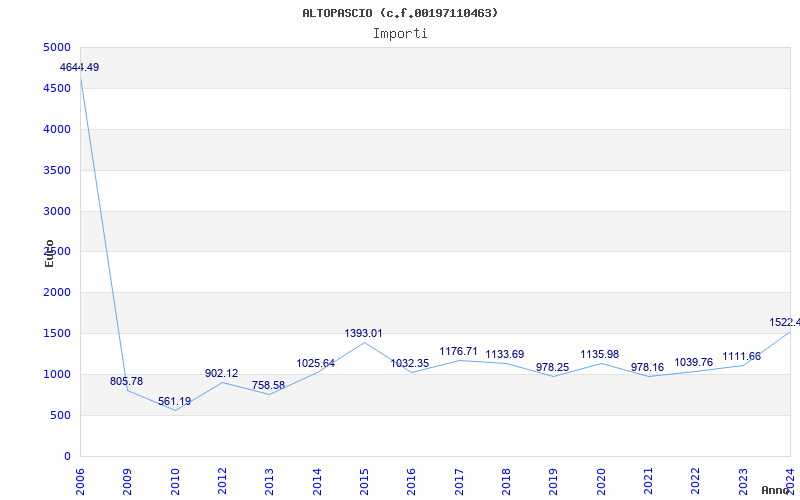Select the 1176.71 data label
The height and width of the screenshot is (500, 800).
458,351
